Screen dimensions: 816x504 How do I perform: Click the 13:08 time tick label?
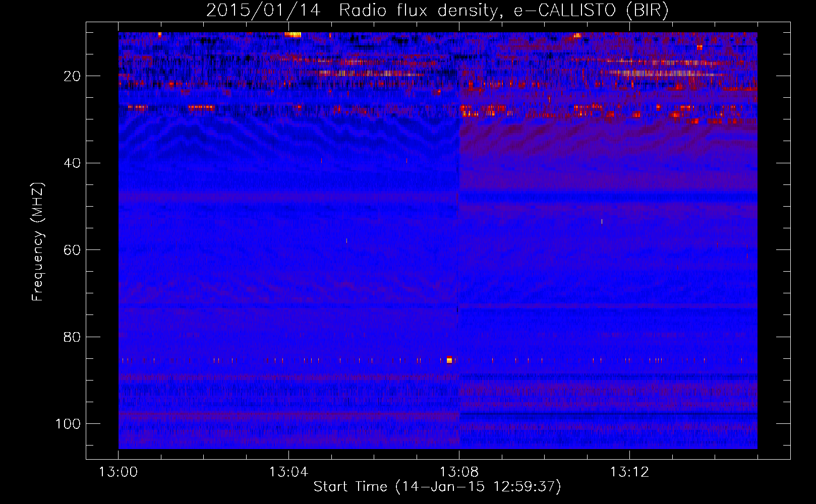click(459, 472)
